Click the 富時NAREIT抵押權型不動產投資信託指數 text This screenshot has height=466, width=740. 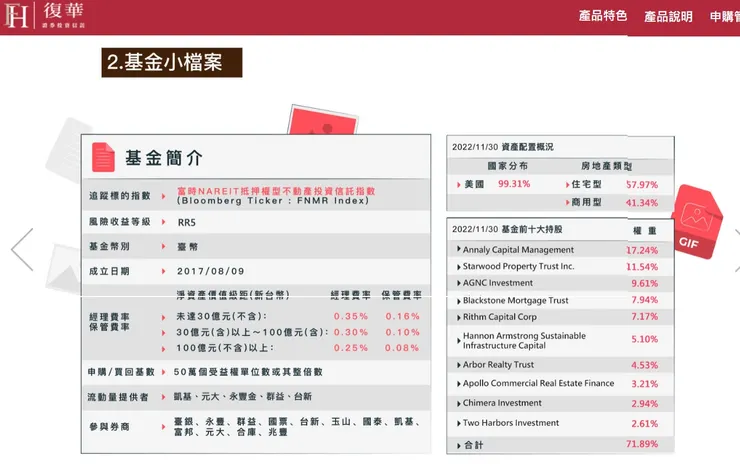276,191
